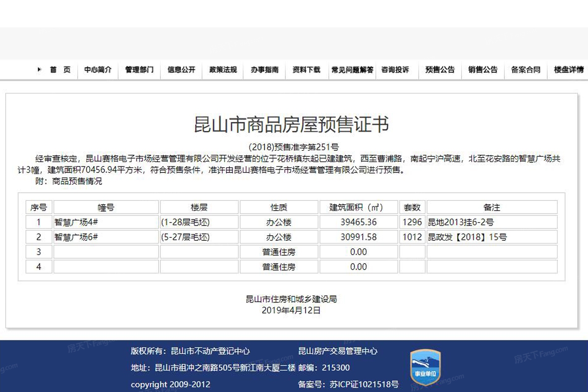Click the 套数 column header

[412, 207]
